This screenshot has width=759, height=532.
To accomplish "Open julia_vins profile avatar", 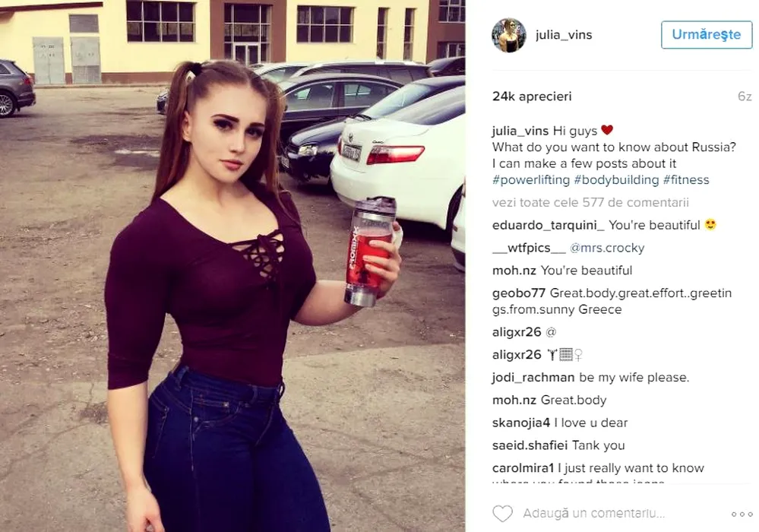I will (x=509, y=35).
